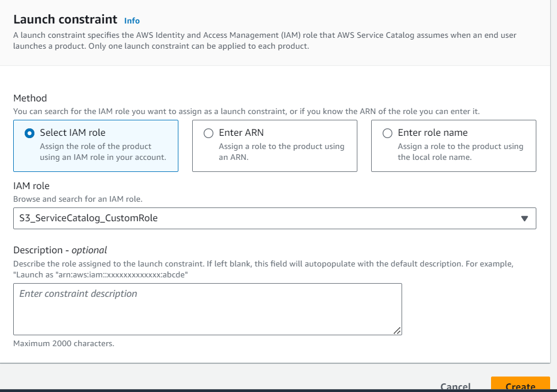The height and width of the screenshot is (392, 557).
Task: Select the 'Select IAM role' radio button
Action: click(x=29, y=132)
